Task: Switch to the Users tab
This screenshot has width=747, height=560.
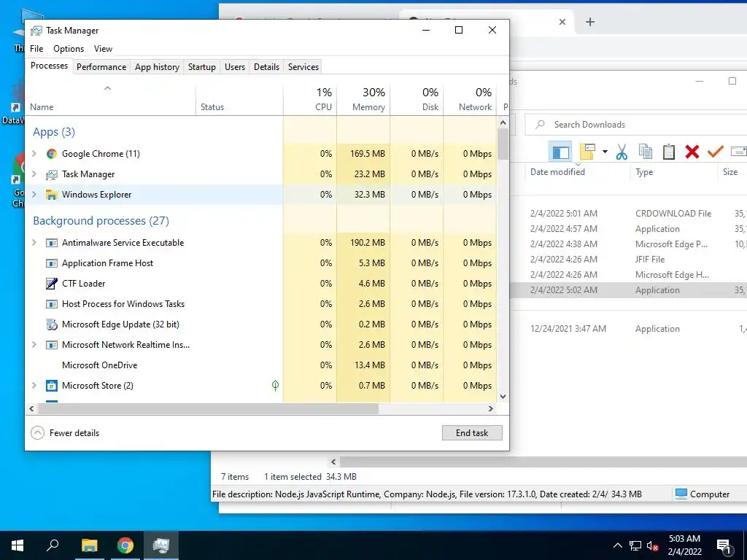Action: (x=235, y=67)
